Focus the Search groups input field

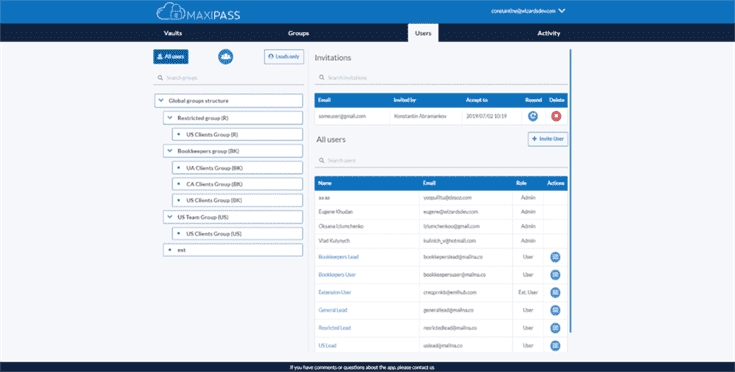pos(229,78)
